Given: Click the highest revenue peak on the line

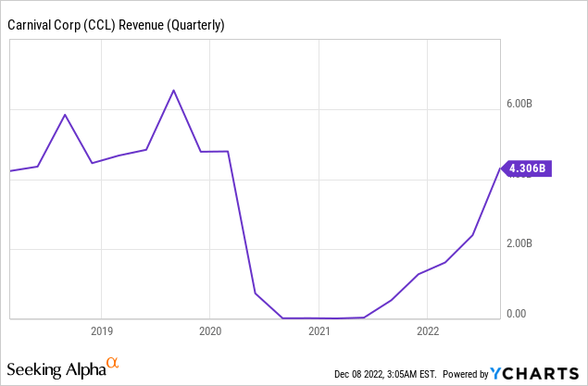Looking at the screenshot, I should pos(173,91).
